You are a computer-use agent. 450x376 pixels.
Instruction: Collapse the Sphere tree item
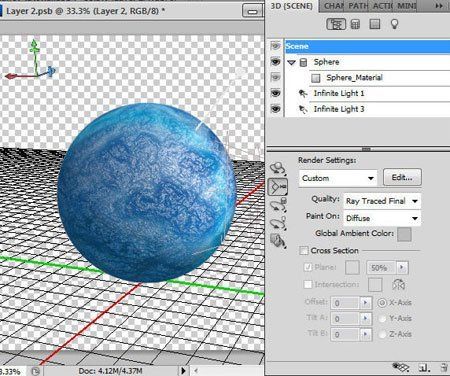click(x=292, y=62)
